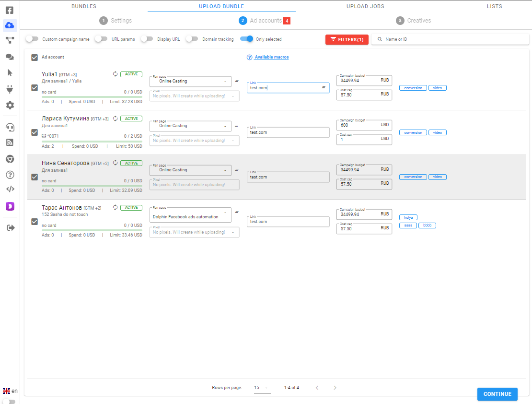
Task: Click the CONTINUE button
Action: tap(497, 394)
